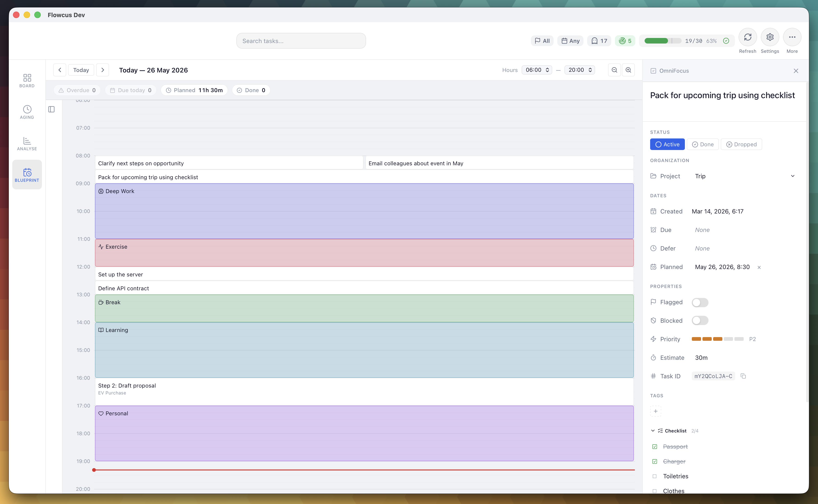Viewport: 818px width, 504px height.
Task: Select the Break time block
Action: (x=364, y=308)
